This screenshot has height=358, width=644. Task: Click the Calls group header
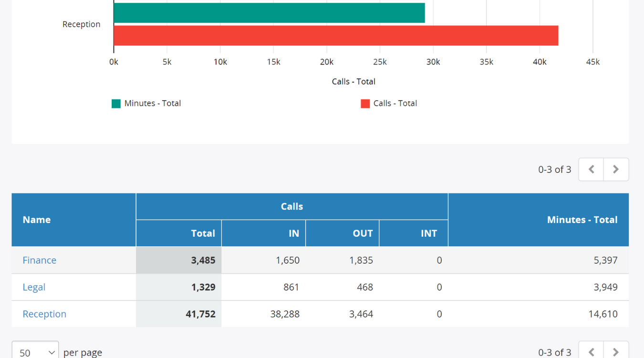(x=292, y=206)
